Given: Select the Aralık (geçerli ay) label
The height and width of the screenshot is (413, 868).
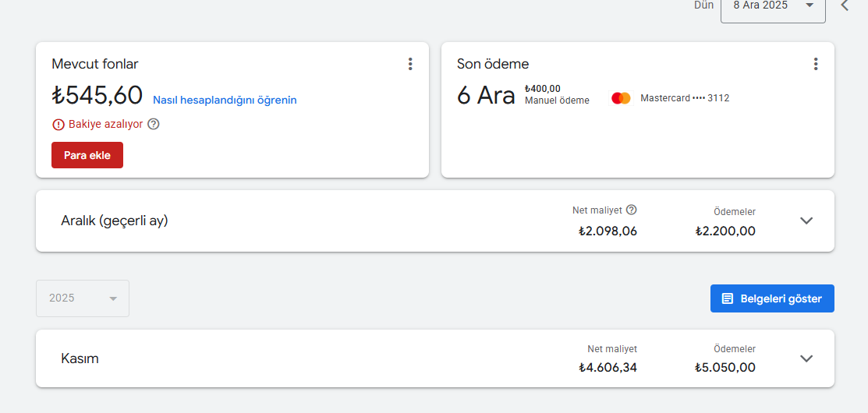Looking at the screenshot, I should coord(115,221).
